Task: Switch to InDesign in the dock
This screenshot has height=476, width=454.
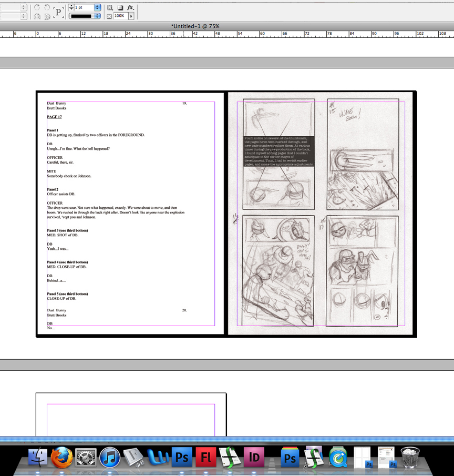Action: [x=254, y=457]
